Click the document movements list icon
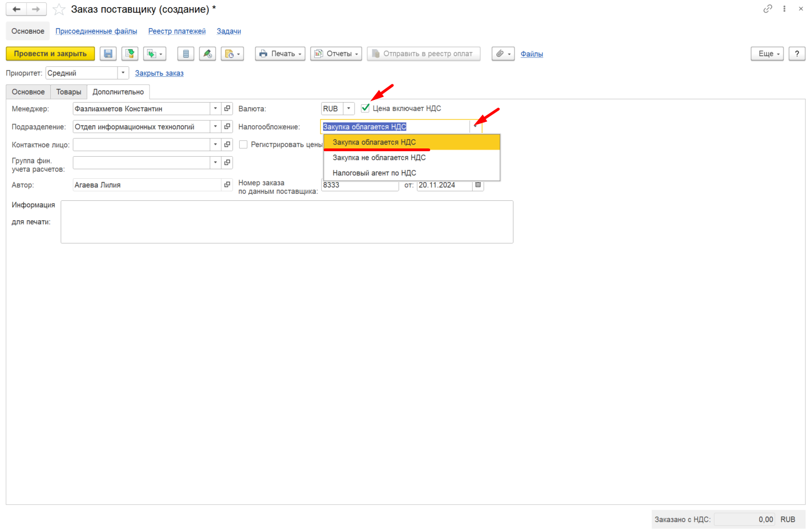The height and width of the screenshot is (532, 810). (x=186, y=54)
